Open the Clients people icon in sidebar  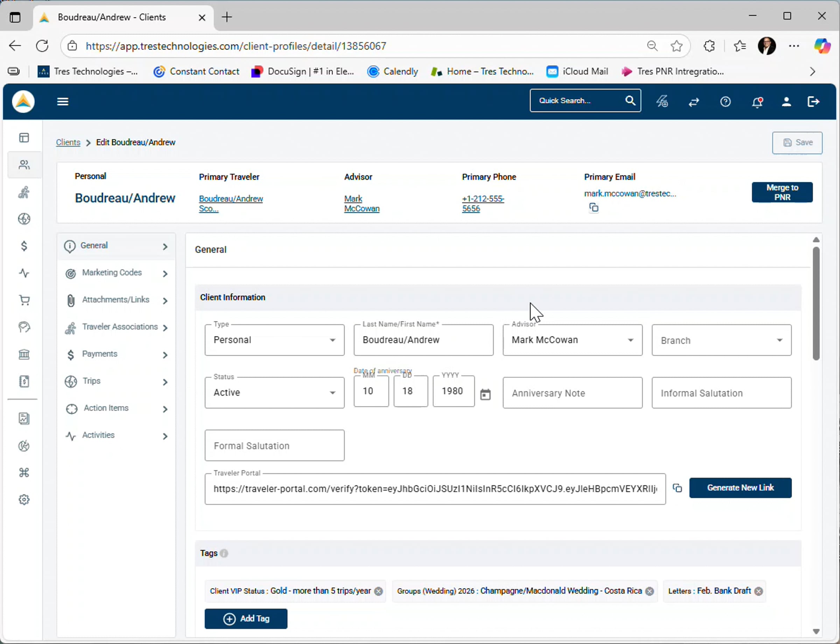pyautogui.click(x=24, y=165)
